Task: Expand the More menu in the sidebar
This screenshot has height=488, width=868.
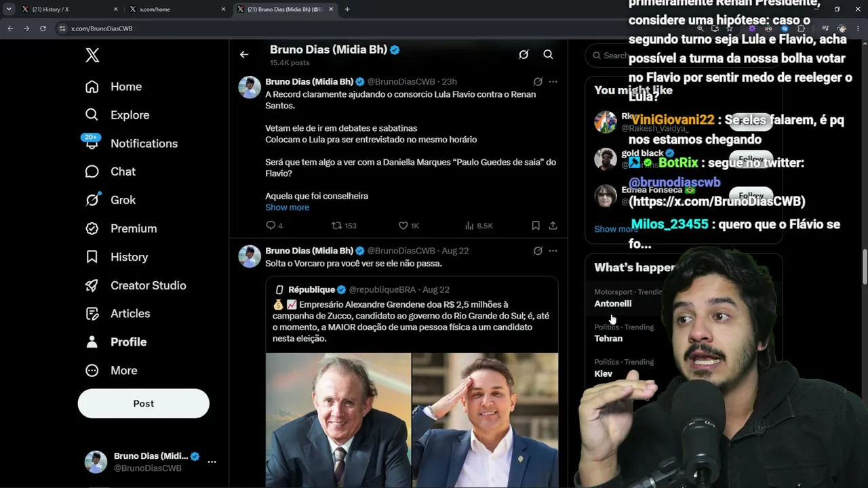Action: click(x=111, y=371)
